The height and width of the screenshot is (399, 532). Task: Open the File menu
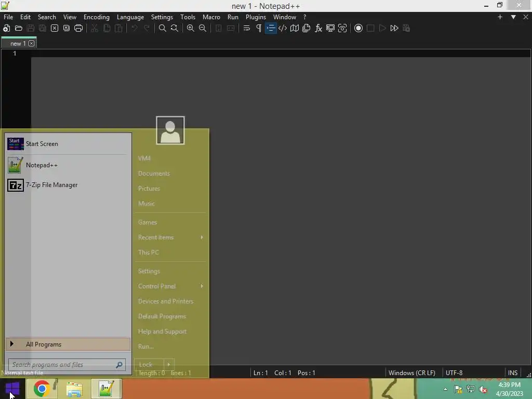tap(8, 17)
